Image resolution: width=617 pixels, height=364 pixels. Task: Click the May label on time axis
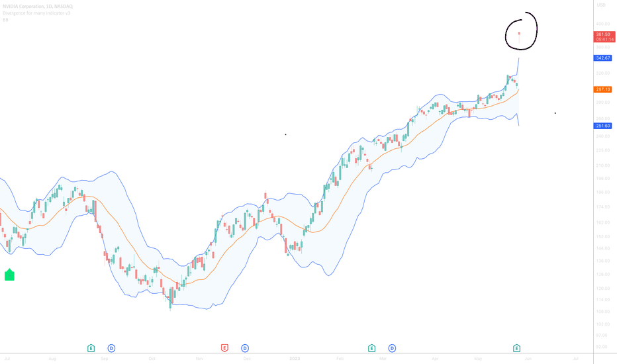click(x=478, y=359)
